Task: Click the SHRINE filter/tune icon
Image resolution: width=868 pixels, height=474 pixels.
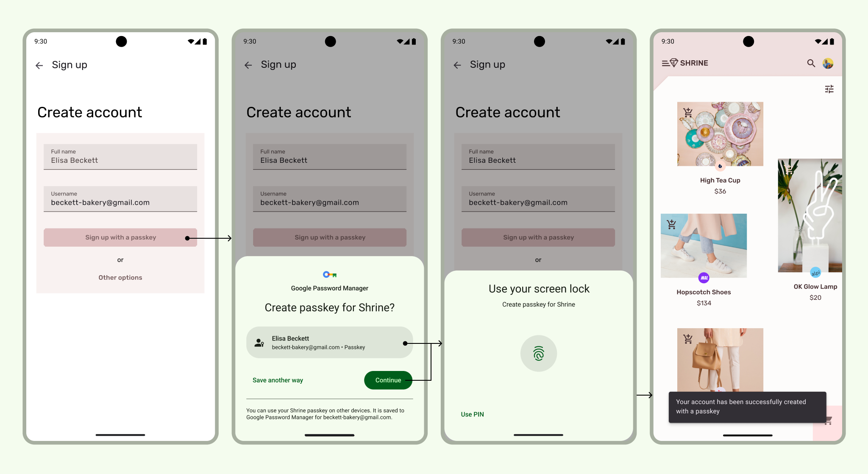Action: (x=829, y=89)
